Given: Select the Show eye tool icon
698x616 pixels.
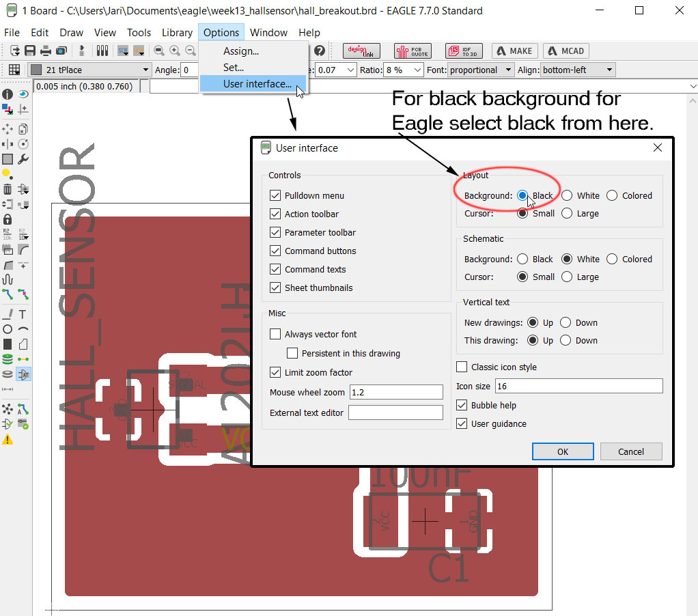Looking at the screenshot, I should click(x=23, y=94).
